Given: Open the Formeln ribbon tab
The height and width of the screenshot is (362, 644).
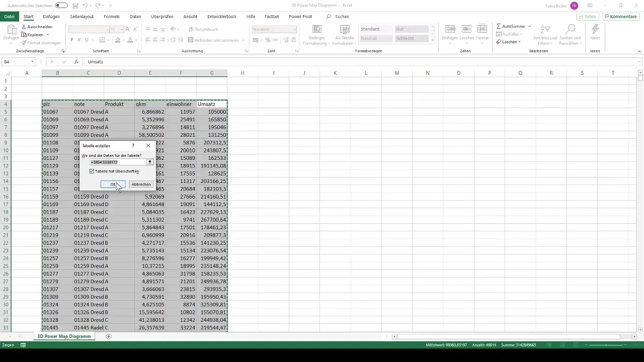Looking at the screenshot, I should (112, 17).
